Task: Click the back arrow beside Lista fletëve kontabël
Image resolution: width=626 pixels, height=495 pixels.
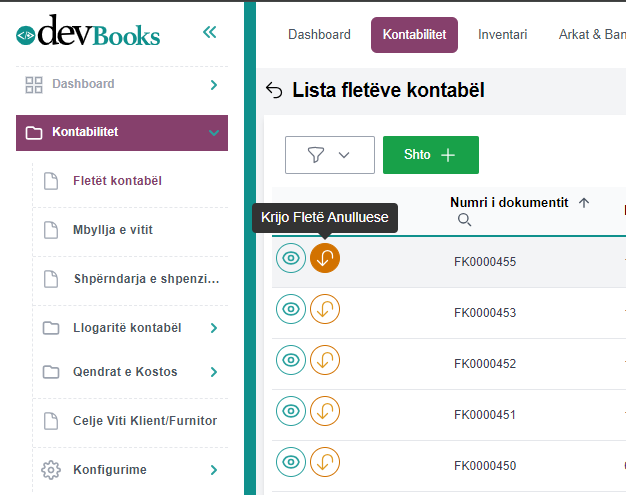Action: pos(274,91)
